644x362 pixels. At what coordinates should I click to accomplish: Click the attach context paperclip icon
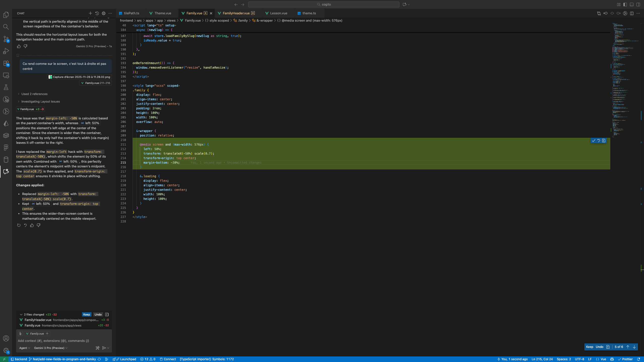click(20, 334)
